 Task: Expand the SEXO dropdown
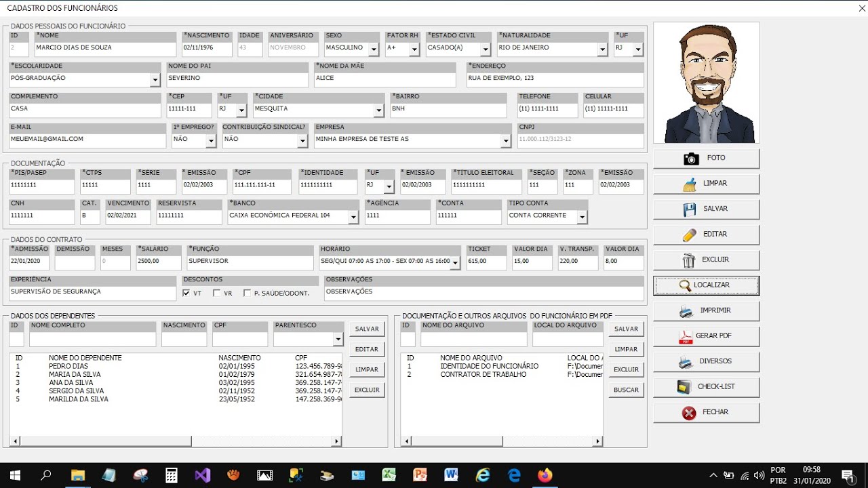coord(374,49)
